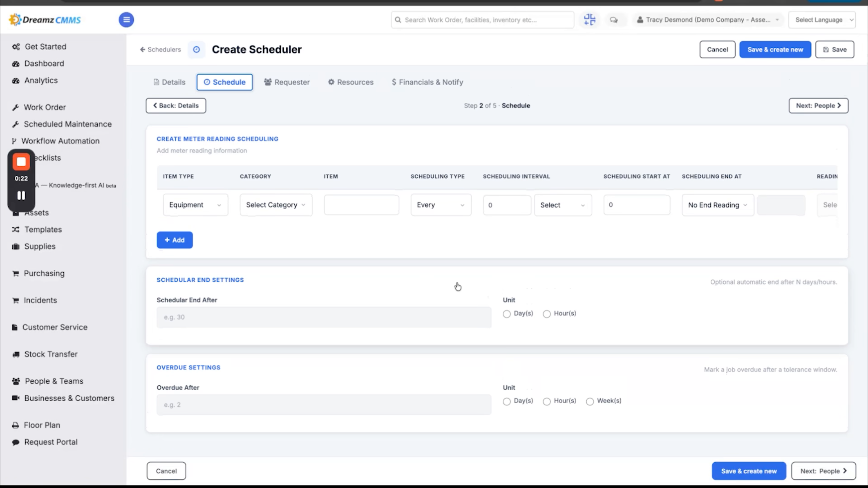Select Hour(s) unit for Schedular End After
The width and height of the screenshot is (868, 488).
point(547,314)
